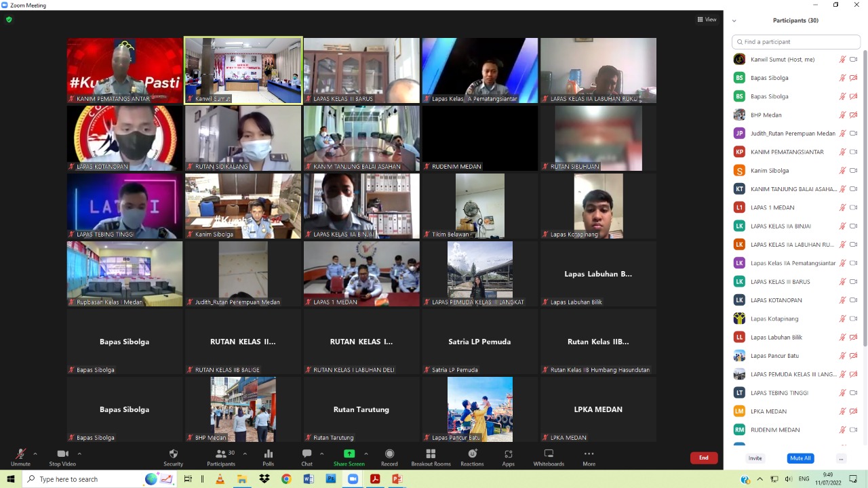Open Whiteboards in the toolbar

[x=549, y=454]
